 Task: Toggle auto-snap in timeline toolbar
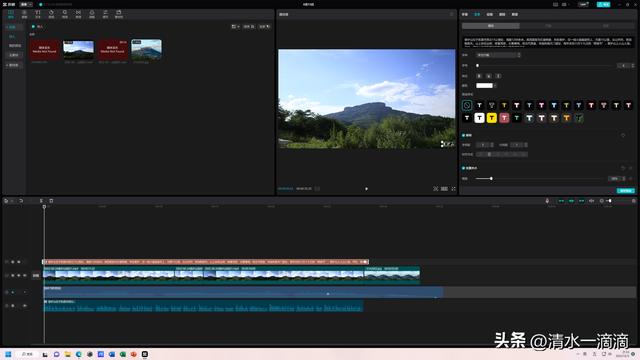(571, 201)
